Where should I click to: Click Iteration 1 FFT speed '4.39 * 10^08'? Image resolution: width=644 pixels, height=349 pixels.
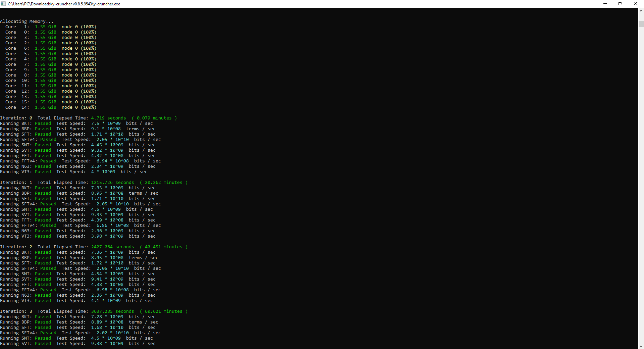click(107, 220)
